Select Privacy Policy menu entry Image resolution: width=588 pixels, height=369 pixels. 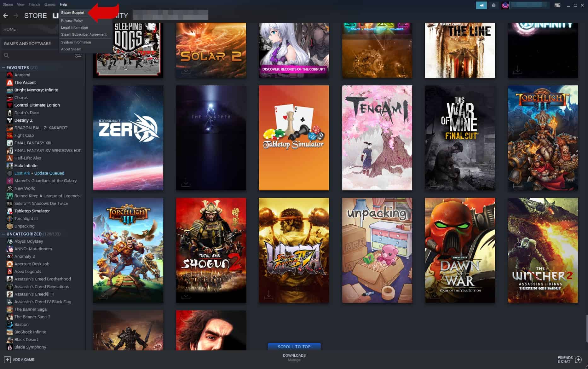pos(72,20)
